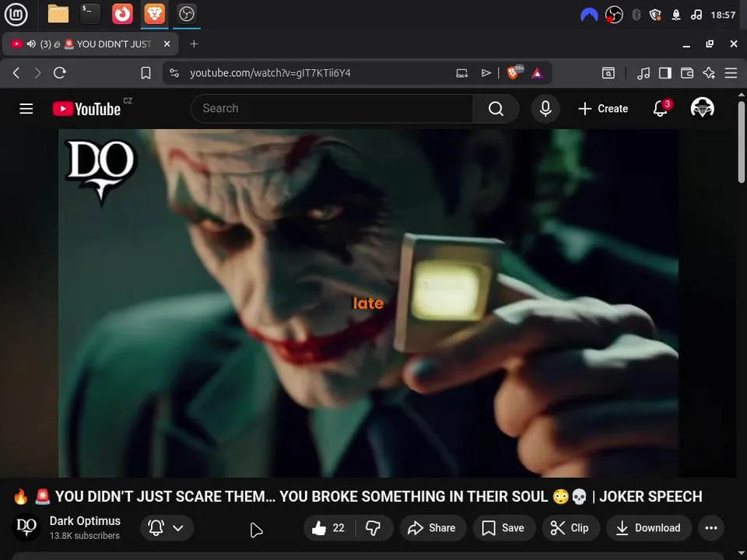This screenshot has height=560, width=747.
Task: Open the music note sound applet
Action: click(696, 16)
